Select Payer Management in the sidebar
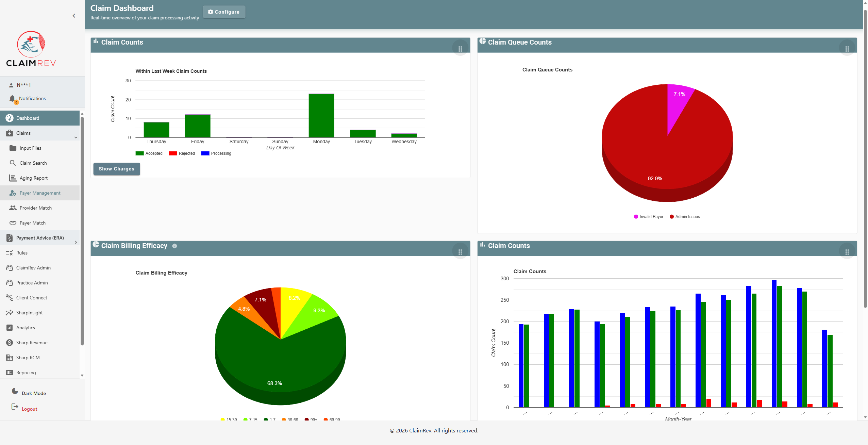 pyautogui.click(x=40, y=193)
